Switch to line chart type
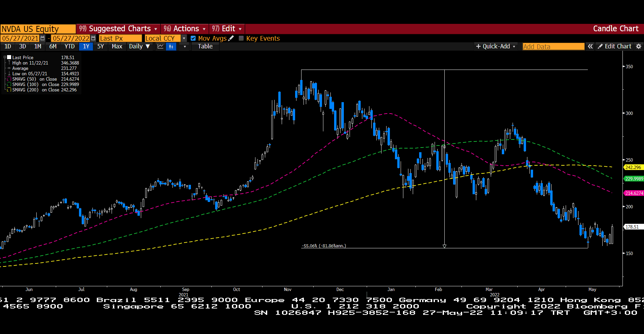644x334 pixels. (x=161, y=46)
